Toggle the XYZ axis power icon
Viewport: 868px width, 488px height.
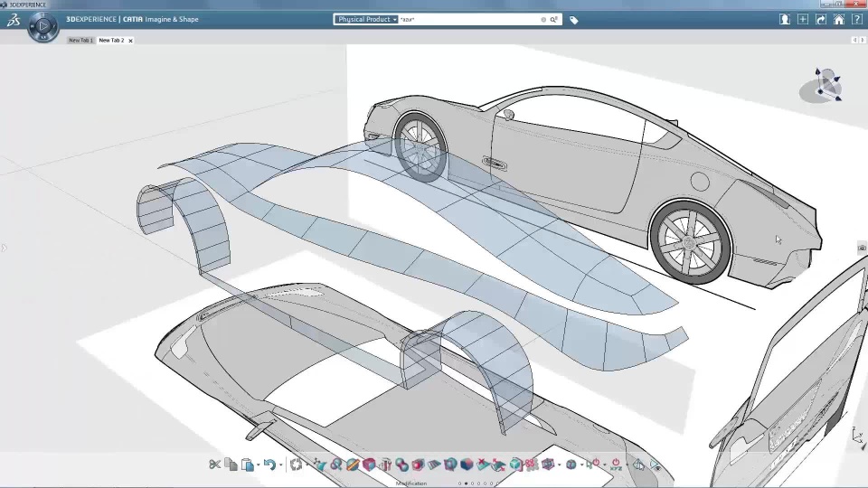[x=616, y=465]
